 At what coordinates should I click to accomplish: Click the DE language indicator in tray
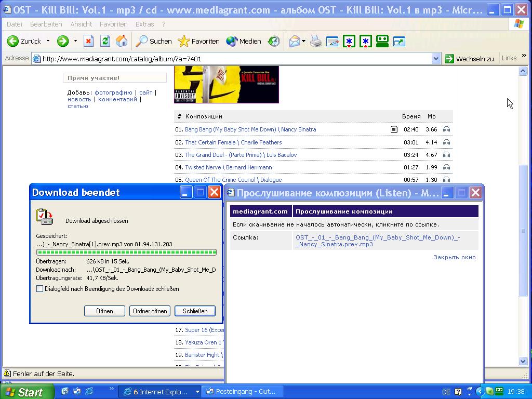[x=446, y=392]
